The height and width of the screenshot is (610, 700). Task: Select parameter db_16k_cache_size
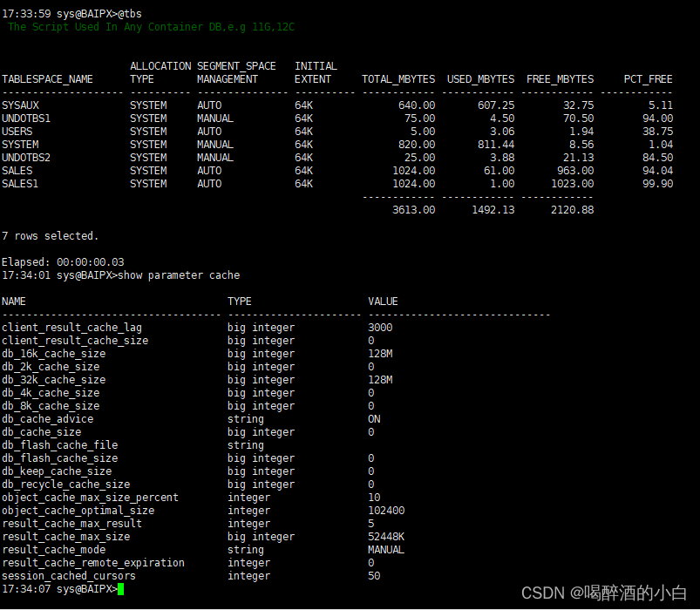click(53, 354)
